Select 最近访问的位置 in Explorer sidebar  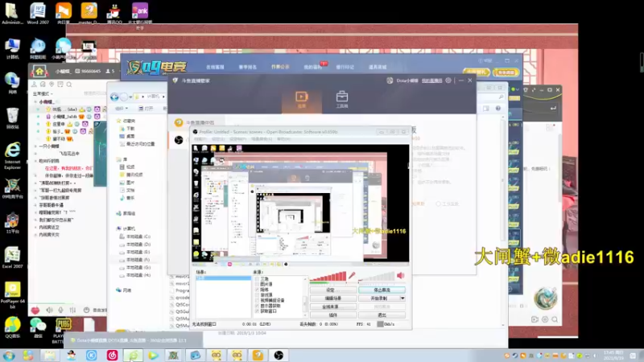point(137,144)
